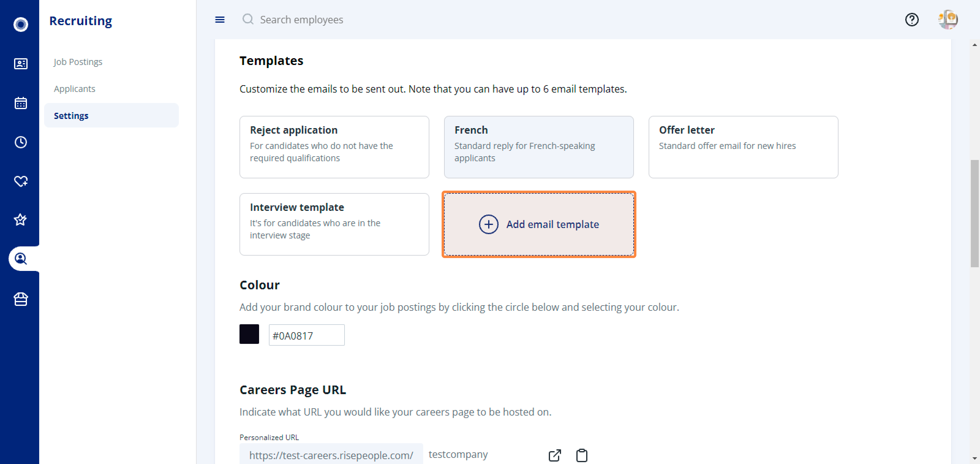The image size is (980, 464).
Task: Open the recruiting magnifier-person icon
Action: pos(21,259)
